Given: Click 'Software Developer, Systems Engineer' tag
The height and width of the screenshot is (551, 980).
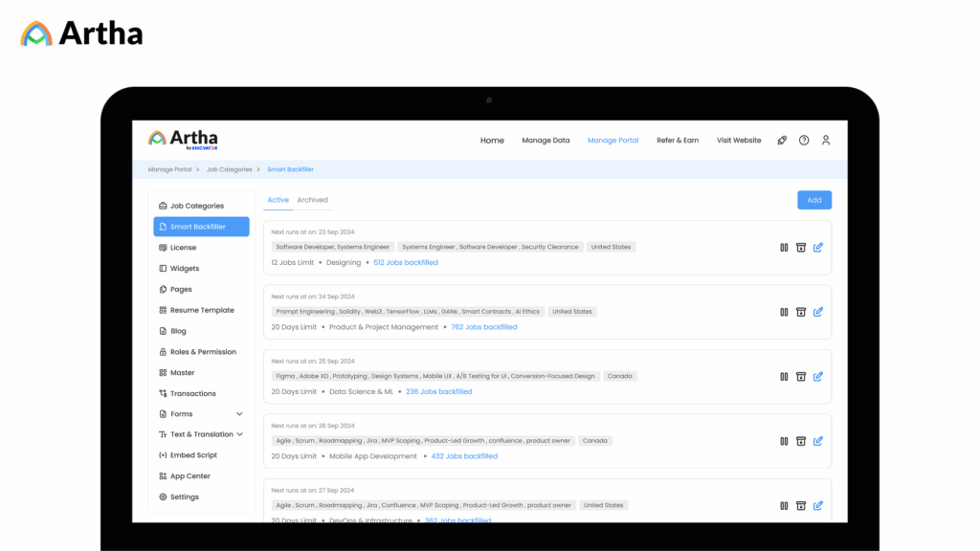Looking at the screenshot, I should point(332,247).
